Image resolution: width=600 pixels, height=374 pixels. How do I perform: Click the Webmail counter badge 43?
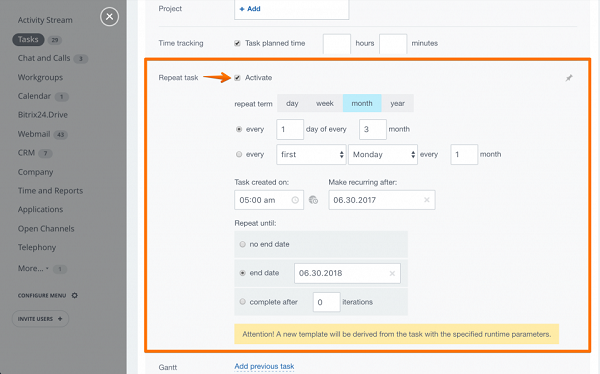coord(60,135)
